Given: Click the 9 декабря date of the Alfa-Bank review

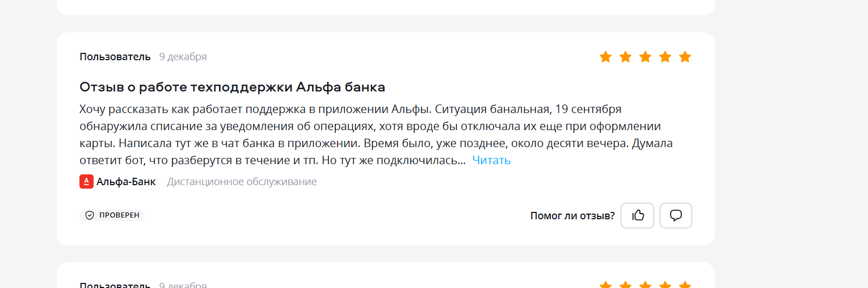Looking at the screenshot, I should [x=183, y=57].
